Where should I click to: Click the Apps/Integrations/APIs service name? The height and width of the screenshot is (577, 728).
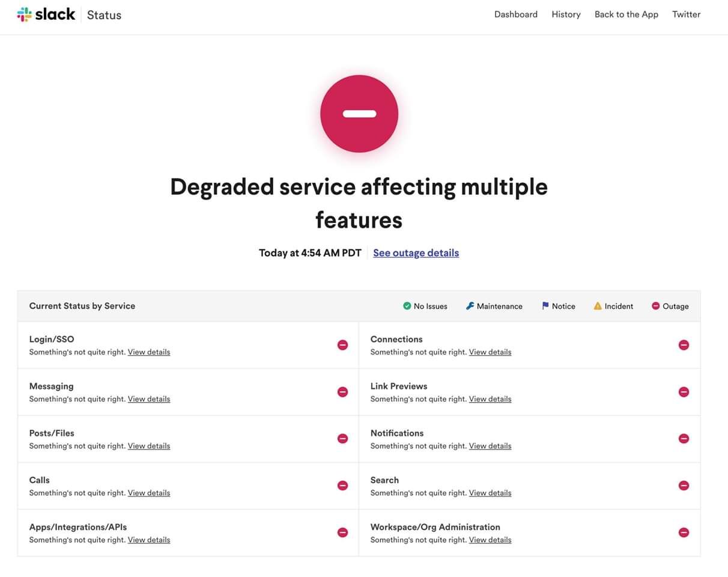tap(78, 527)
